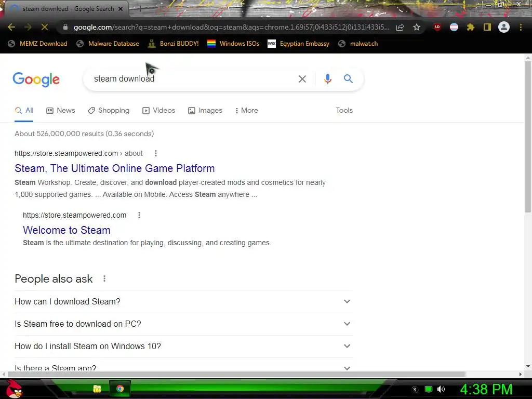Screen dimensions: 532x399
Task: View site info via the lock icon
Action: [65, 27]
